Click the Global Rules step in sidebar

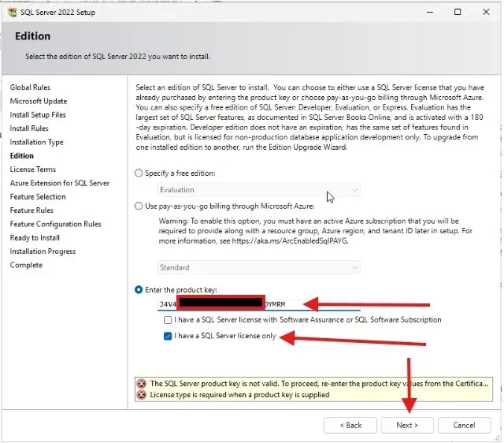pyautogui.click(x=30, y=87)
